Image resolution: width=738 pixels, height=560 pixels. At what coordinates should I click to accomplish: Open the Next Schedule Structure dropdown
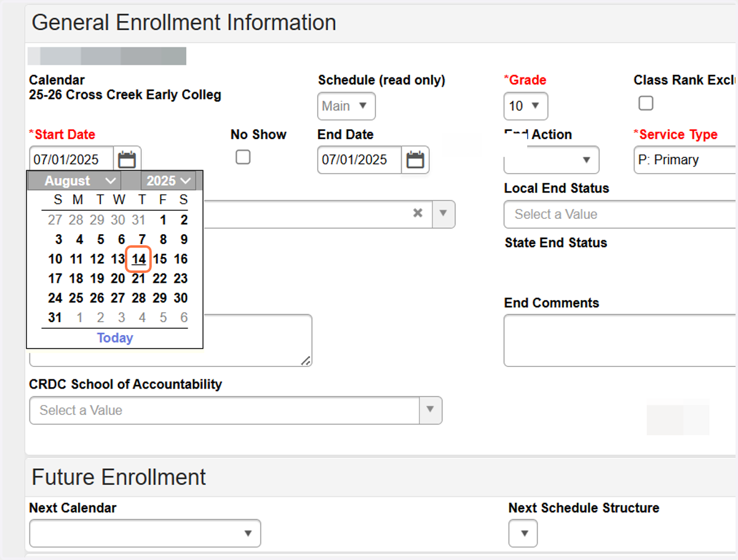523,533
